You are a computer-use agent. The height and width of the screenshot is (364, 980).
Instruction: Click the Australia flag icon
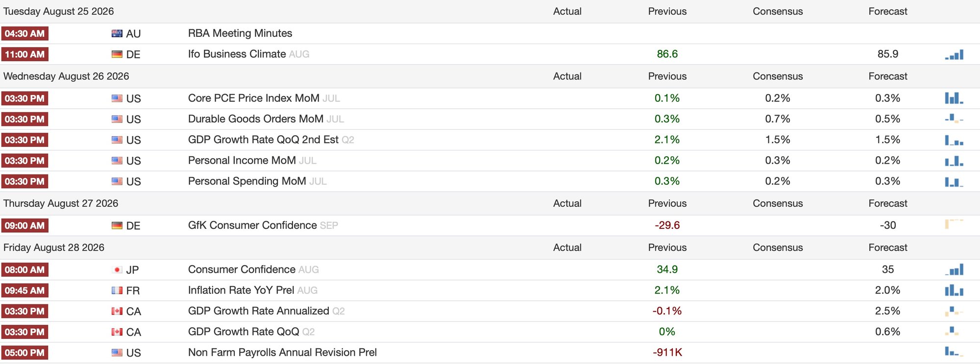pos(117,33)
